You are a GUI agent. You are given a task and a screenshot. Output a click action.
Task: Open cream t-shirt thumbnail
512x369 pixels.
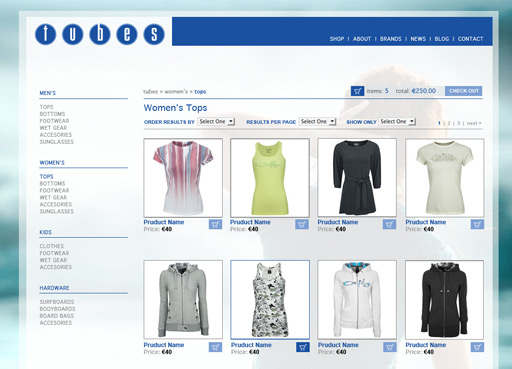(445, 178)
